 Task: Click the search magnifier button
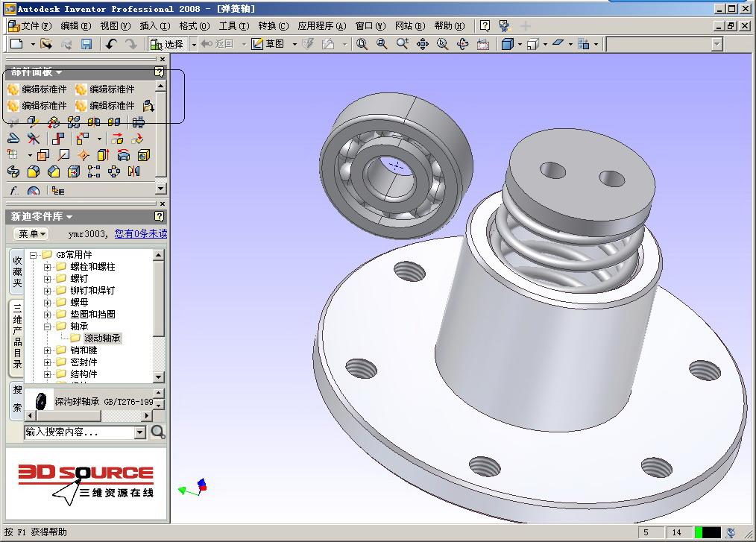tap(157, 432)
